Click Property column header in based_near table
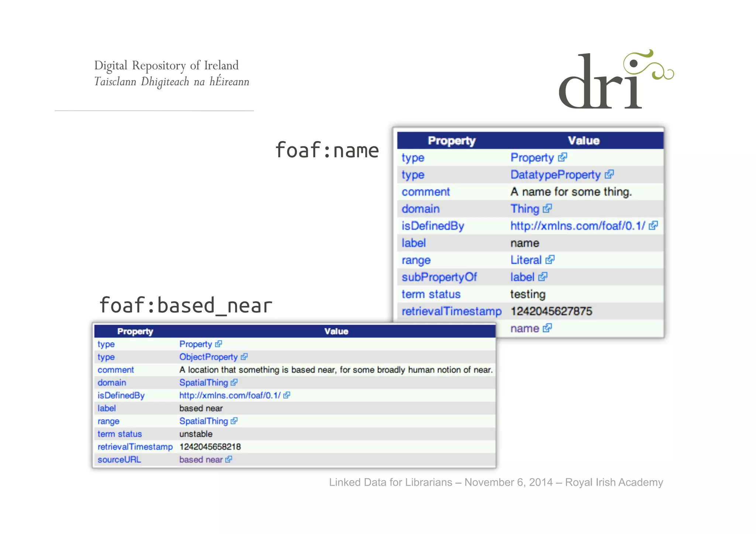This screenshot has width=756, height=534. [x=135, y=331]
